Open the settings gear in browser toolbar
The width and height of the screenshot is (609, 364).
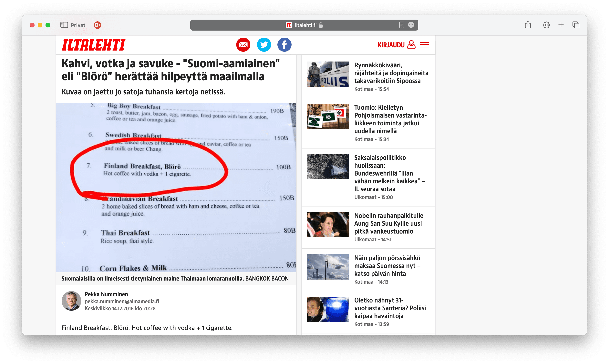coord(546,25)
